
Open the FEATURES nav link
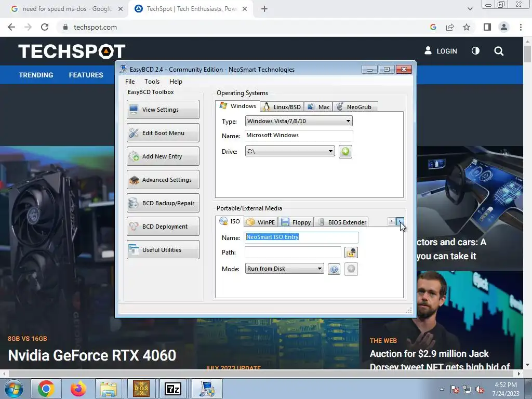[86, 75]
